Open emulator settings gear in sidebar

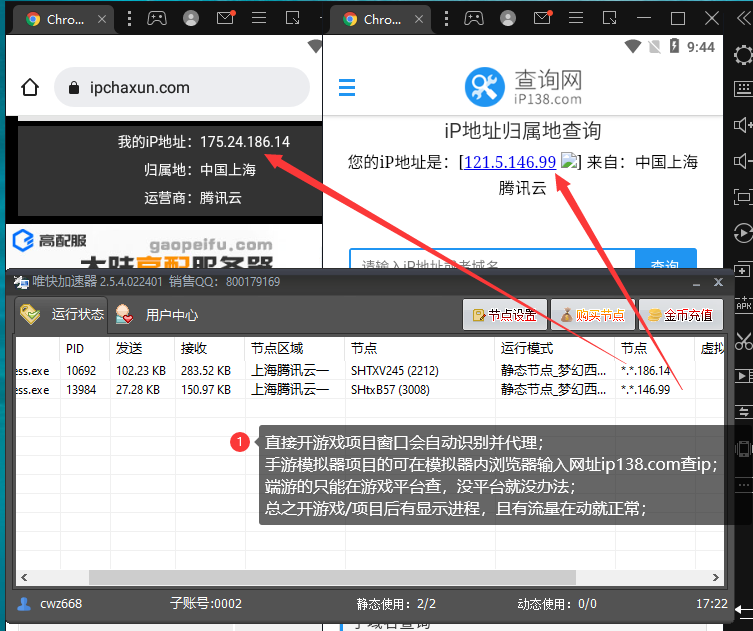743,54
